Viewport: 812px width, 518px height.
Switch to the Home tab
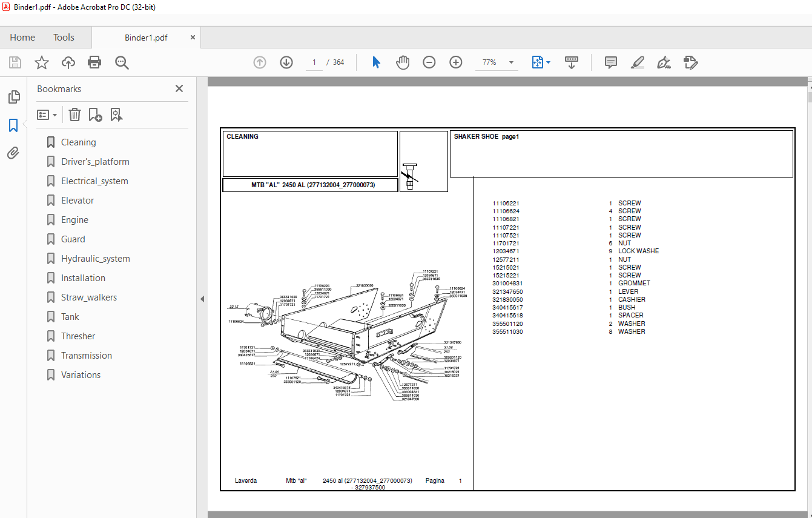click(22, 38)
